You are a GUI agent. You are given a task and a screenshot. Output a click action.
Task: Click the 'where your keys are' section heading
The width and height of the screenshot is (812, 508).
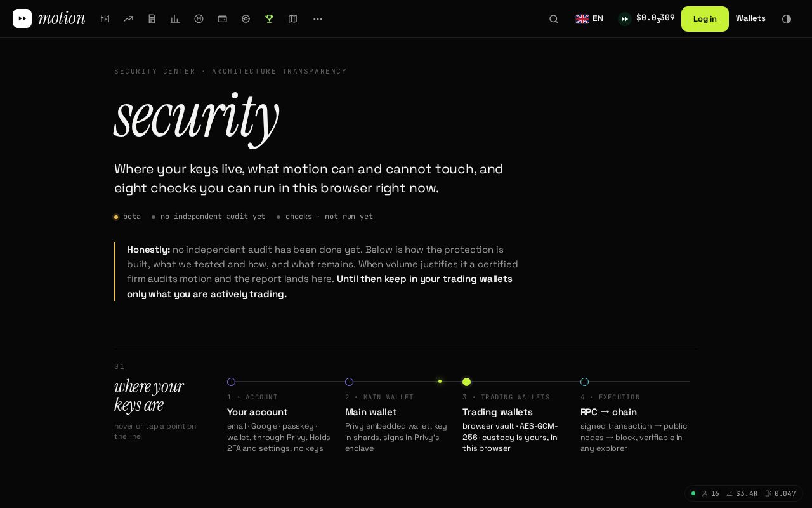tap(149, 396)
